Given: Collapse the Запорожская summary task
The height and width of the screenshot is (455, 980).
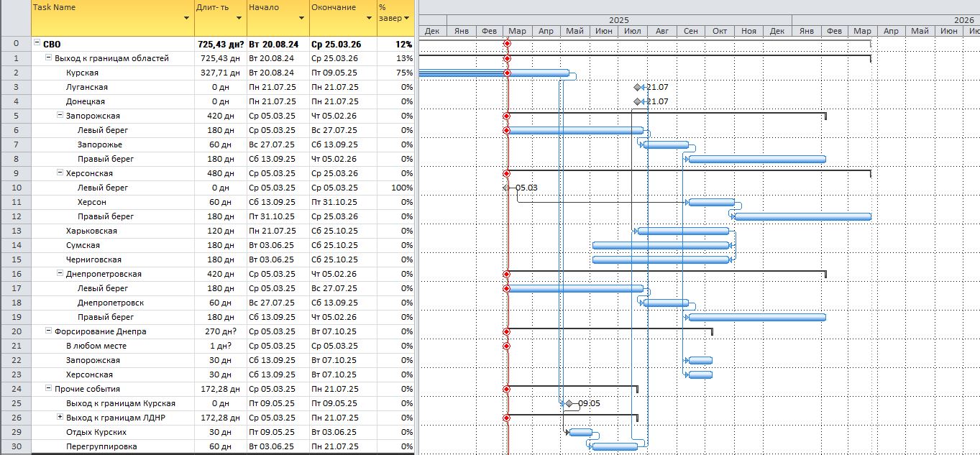Looking at the screenshot, I should pyautogui.click(x=60, y=116).
